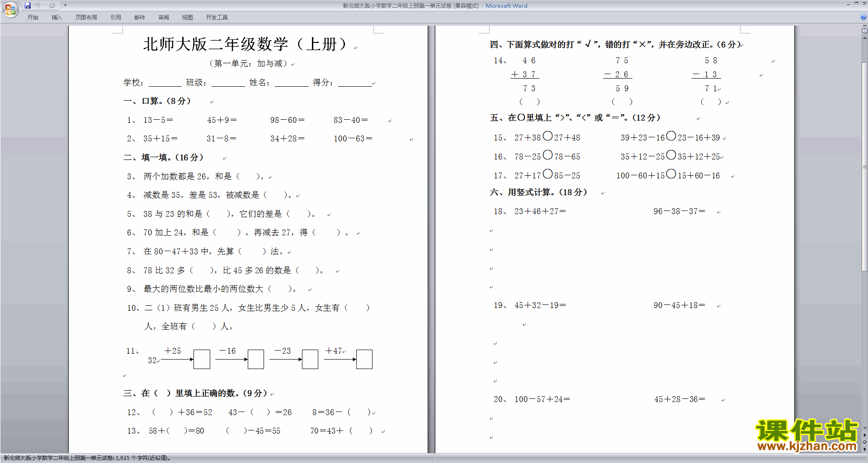Click heading 三、在（ ）里填上正确的数
Screen dimensions: 868x463
tap(195, 393)
